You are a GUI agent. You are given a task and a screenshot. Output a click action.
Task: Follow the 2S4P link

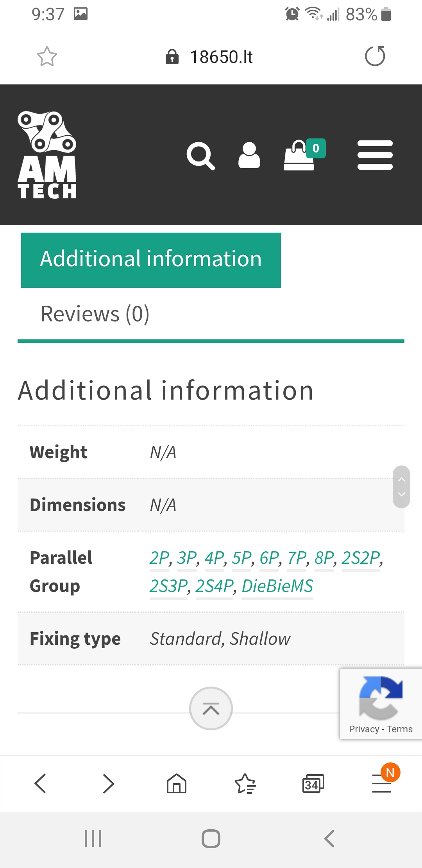click(214, 586)
